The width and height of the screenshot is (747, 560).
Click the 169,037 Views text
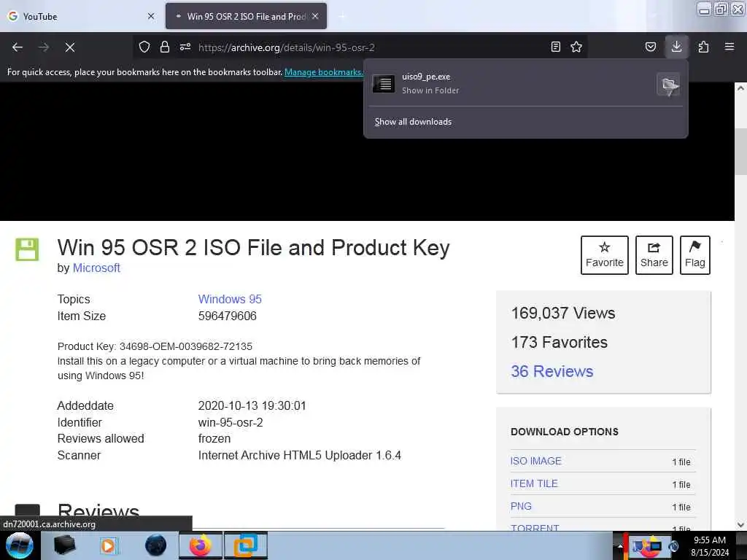pyautogui.click(x=563, y=314)
